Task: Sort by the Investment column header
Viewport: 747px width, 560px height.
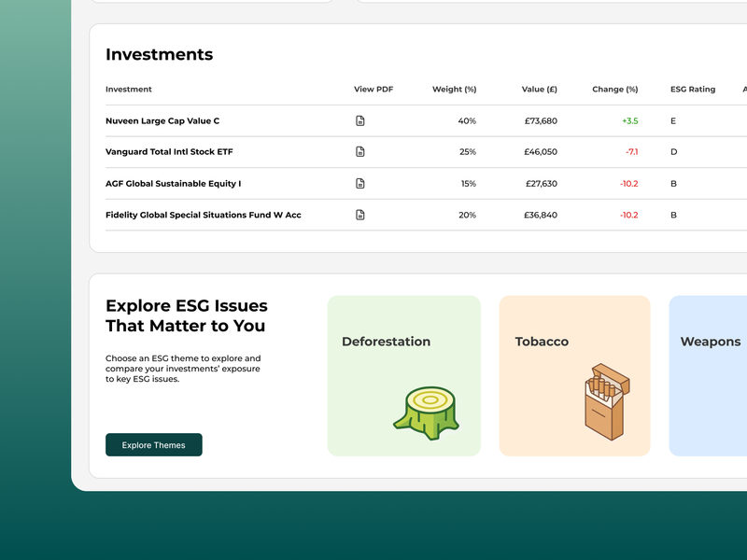Action: (129, 89)
